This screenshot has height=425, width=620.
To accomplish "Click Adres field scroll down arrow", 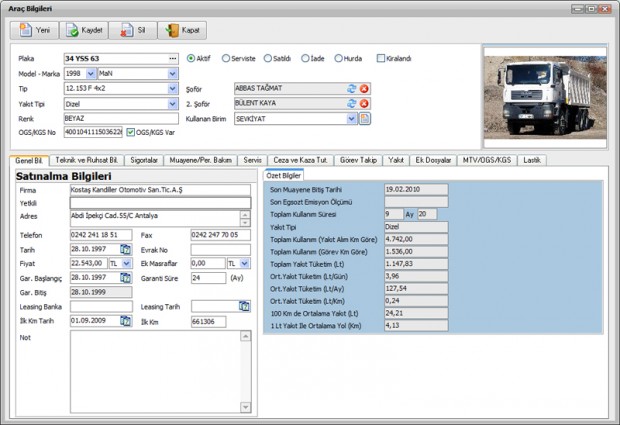I will tap(245, 223).
